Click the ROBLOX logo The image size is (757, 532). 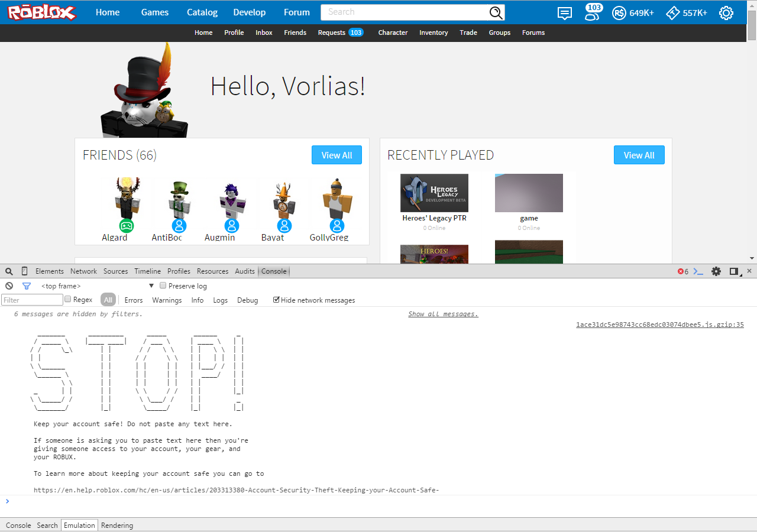(x=41, y=12)
